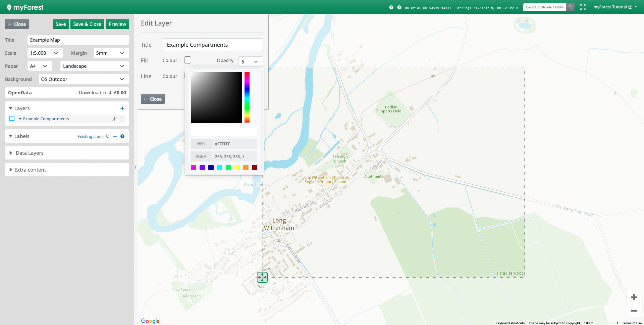The image size is (644, 325).
Task: Click the Existing labels link
Action: (x=91, y=137)
